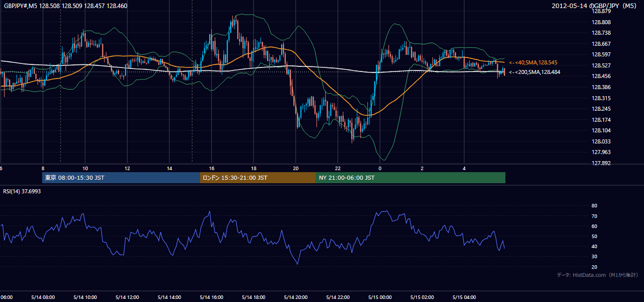The width and height of the screenshot is (644, 302).
Task: Click the 5/14 10:00 date axis label
Action: pyautogui.click(x=85, y=297)
